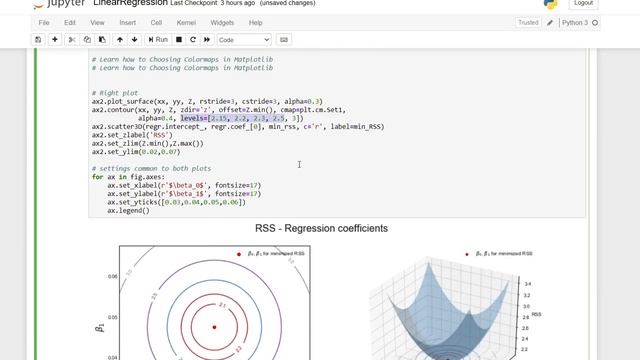
Task: Open the Cell menu
Action: click(156, 23)
